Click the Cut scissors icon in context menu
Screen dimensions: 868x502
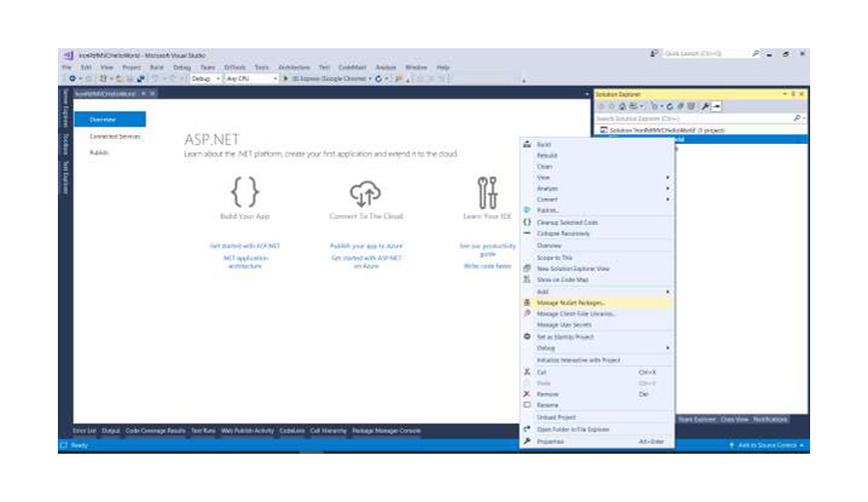click(x=527, y=372)
